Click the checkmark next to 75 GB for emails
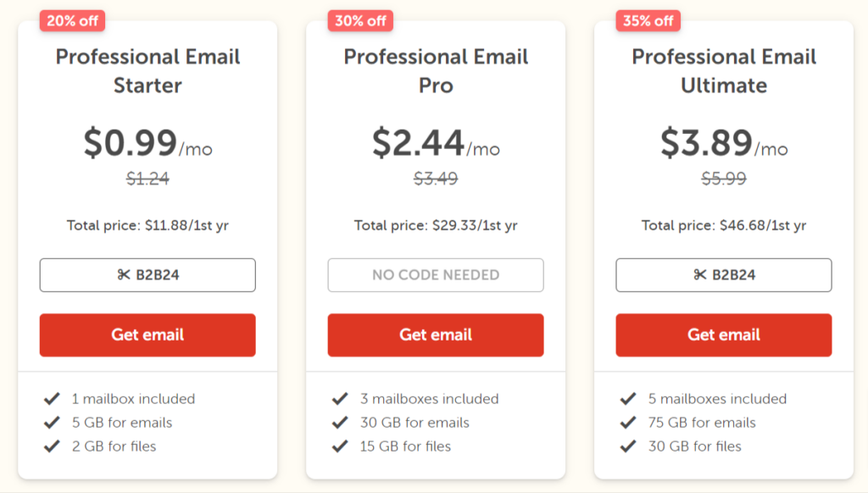The image size is (868, 493). click(627, 421)
